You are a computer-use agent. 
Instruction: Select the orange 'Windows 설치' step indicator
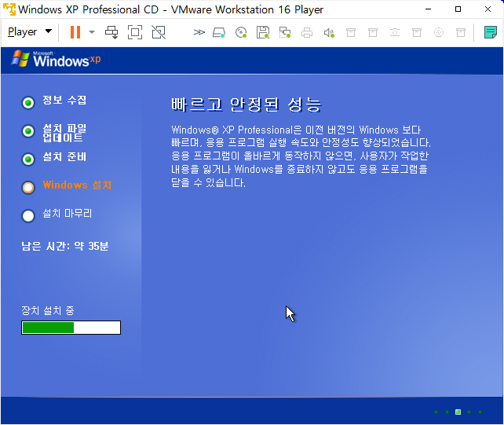click(x=28, y=187)
